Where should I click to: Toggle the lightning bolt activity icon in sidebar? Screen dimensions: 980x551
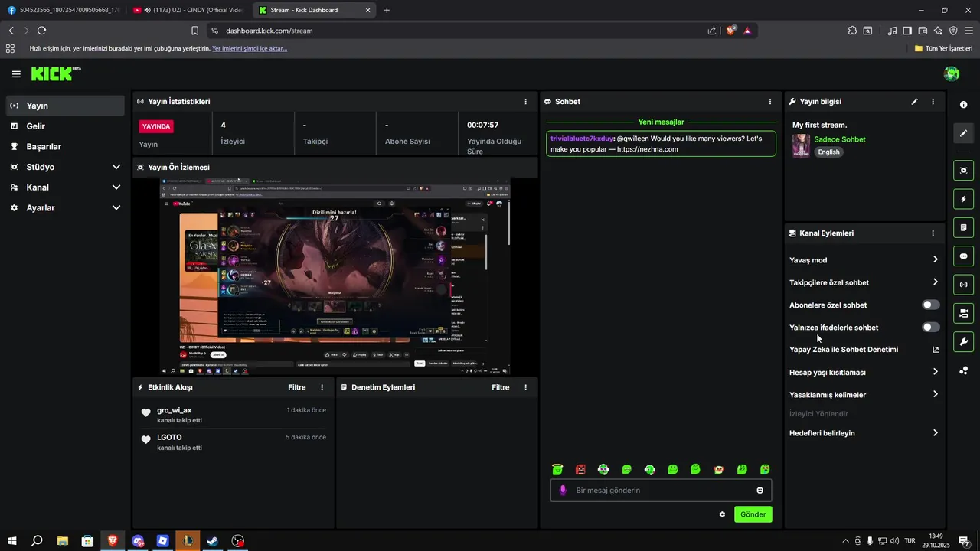coord(963,199)
